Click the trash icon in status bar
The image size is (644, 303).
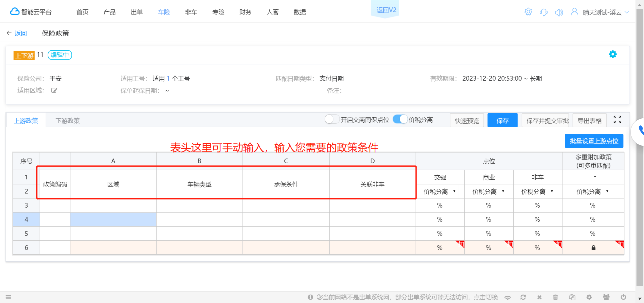[555, 297]
